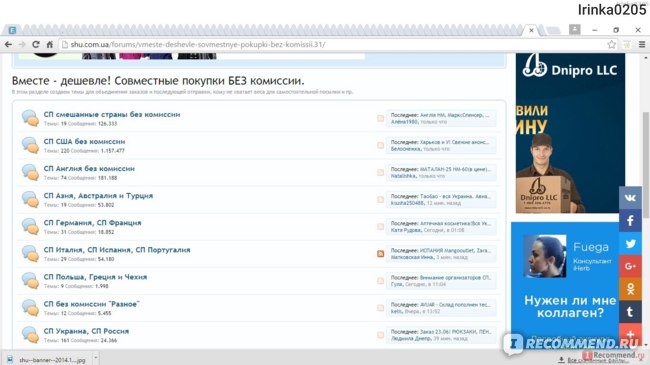This screenshot has width=650, height=365.
Task: Click chat-bubble icon beside 'СП Англия без комиссии'
Action: click(30, 172)
